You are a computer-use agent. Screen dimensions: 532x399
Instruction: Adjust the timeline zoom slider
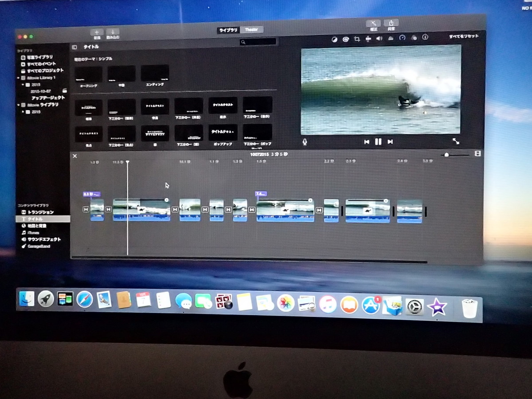click(446, 155)
